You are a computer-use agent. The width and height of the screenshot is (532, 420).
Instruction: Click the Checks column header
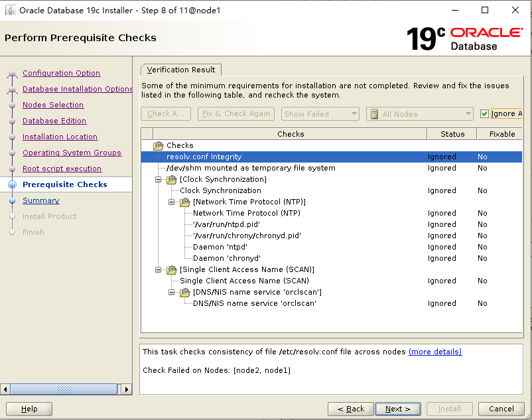pos(290,134)
